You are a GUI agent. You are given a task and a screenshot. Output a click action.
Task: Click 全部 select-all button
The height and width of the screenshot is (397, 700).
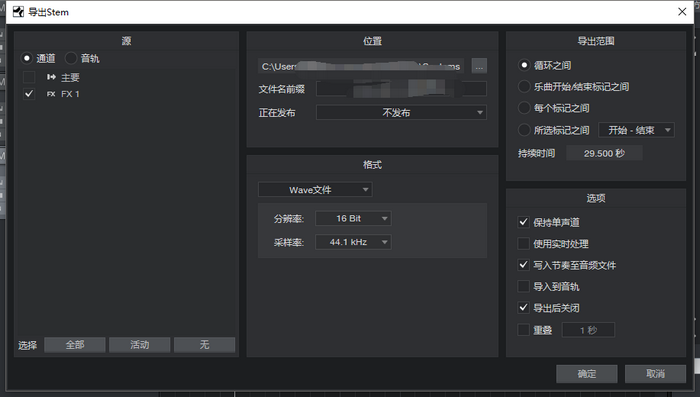[75, 345]
